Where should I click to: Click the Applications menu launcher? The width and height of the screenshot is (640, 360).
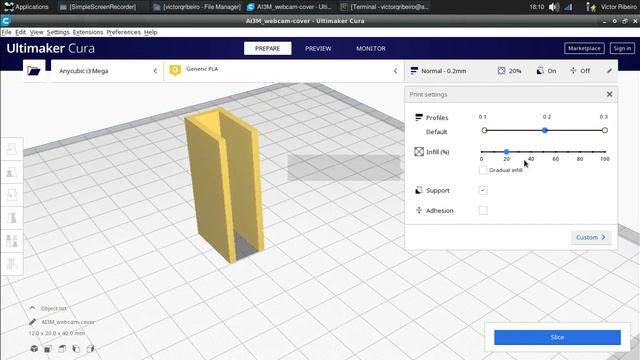[x=26, y=7]
